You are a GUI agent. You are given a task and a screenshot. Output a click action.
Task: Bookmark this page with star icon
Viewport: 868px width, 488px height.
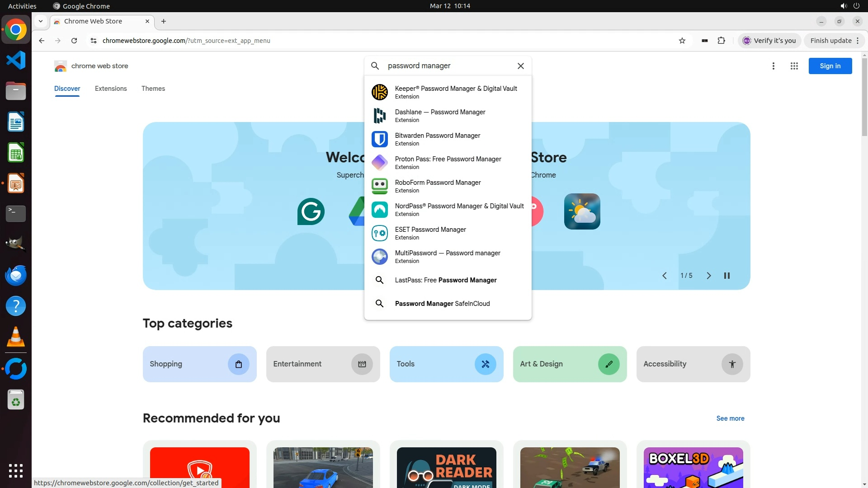click(682, 41)
